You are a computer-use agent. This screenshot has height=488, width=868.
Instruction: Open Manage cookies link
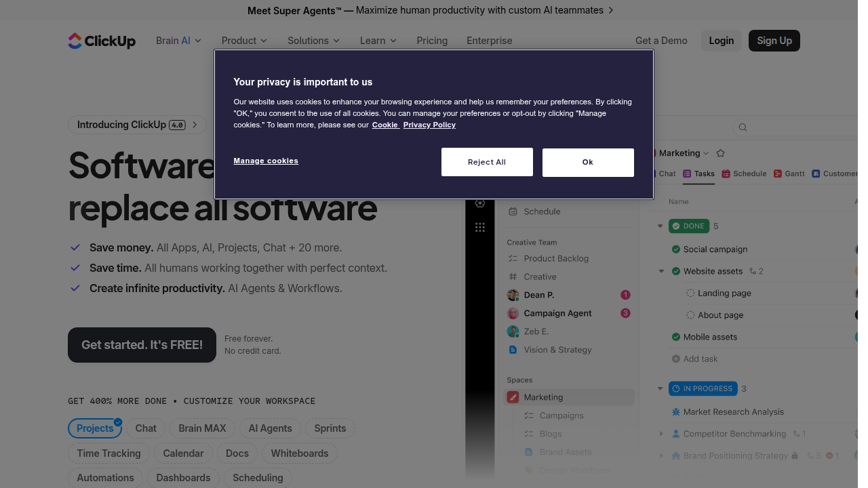(266, 161)
